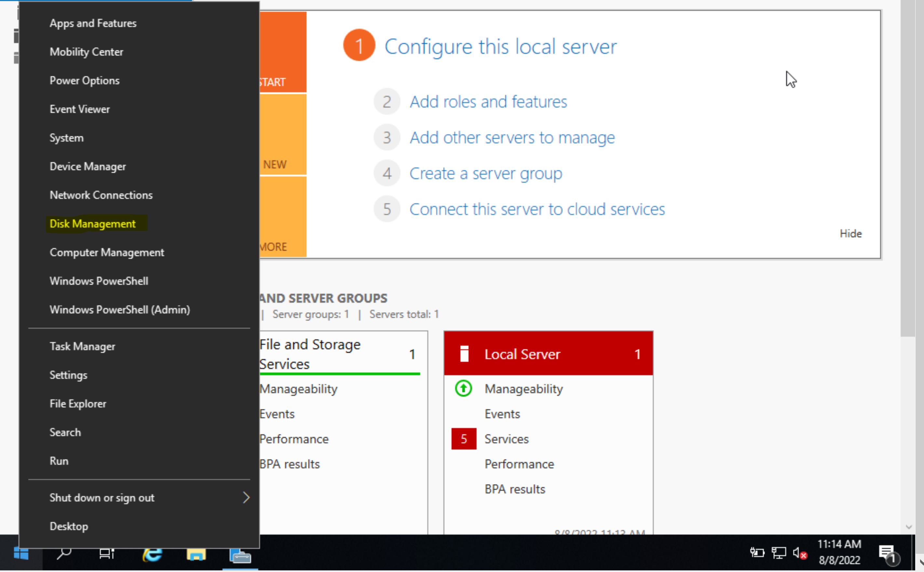Open Task View from the taskbar
924x572 pixels.
(x=107, y=554)
